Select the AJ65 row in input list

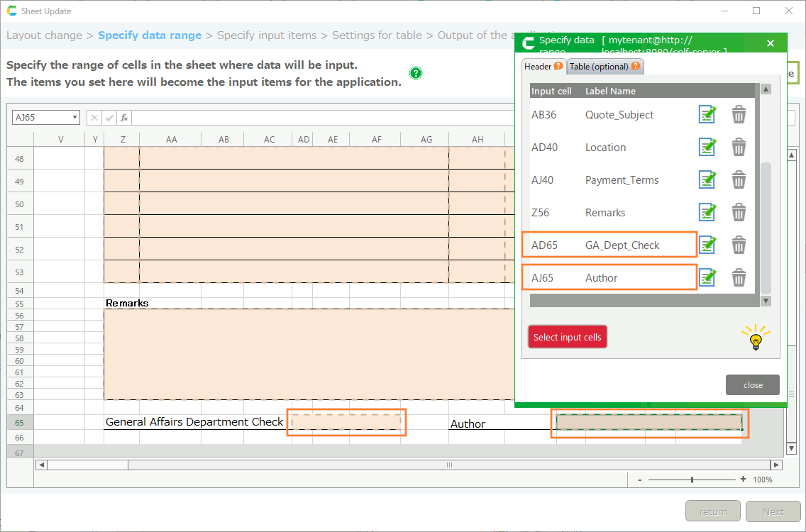point(609,277)
